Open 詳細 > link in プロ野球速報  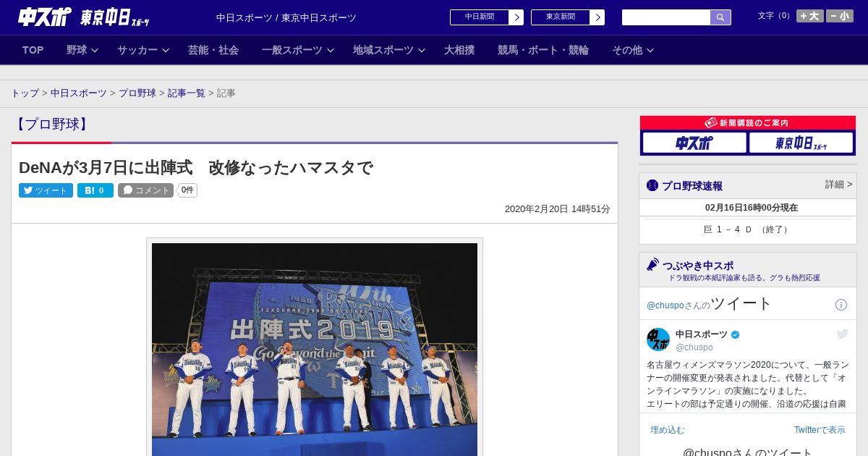[x=839, y=185]
